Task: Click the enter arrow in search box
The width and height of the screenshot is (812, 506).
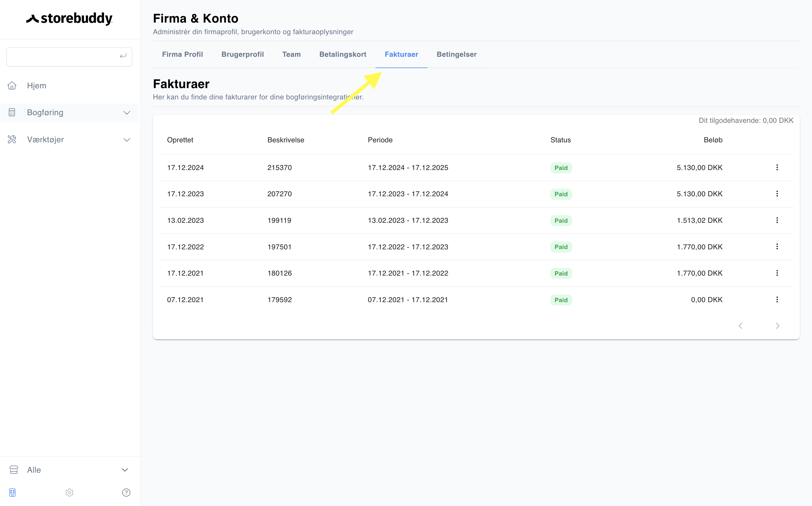Action: click(123, 56)
